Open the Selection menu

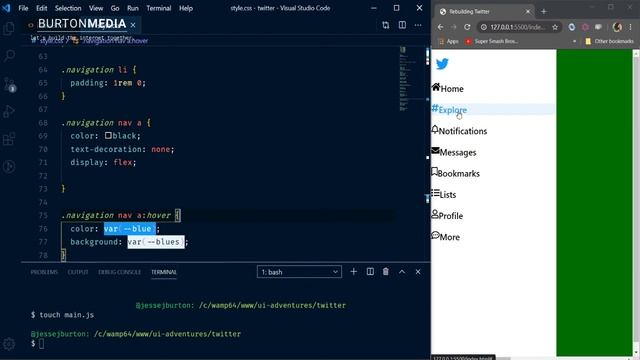pyautogui.click(x=68, y=8)
